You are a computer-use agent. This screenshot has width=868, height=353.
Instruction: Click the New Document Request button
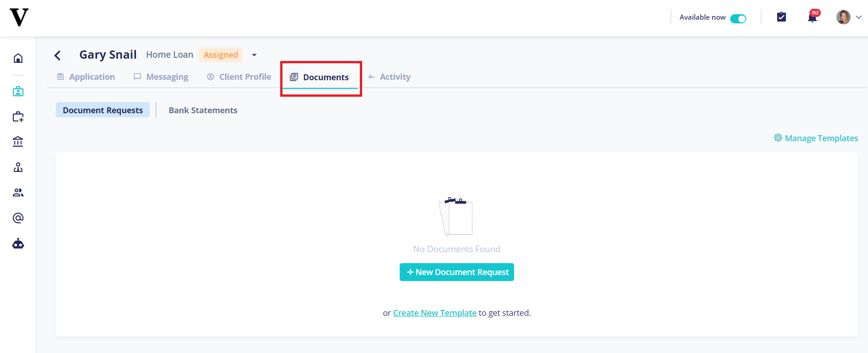(457, 272)
